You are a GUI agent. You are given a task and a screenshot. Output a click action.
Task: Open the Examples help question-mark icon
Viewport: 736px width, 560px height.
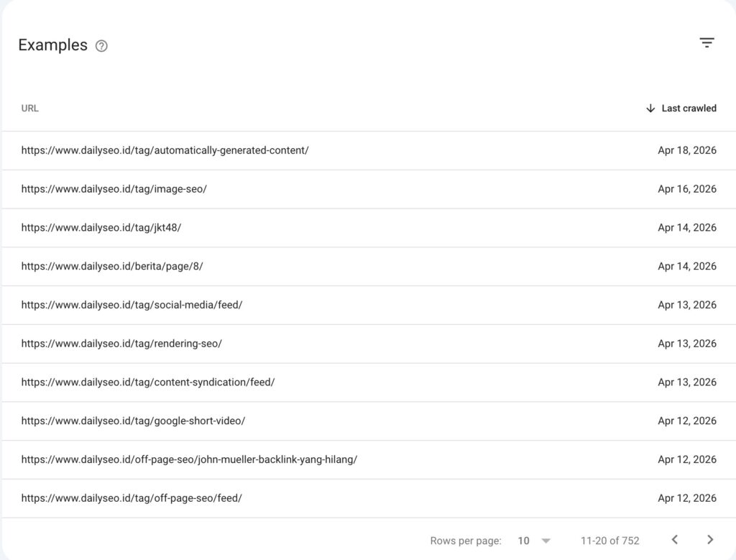point(101,46)
